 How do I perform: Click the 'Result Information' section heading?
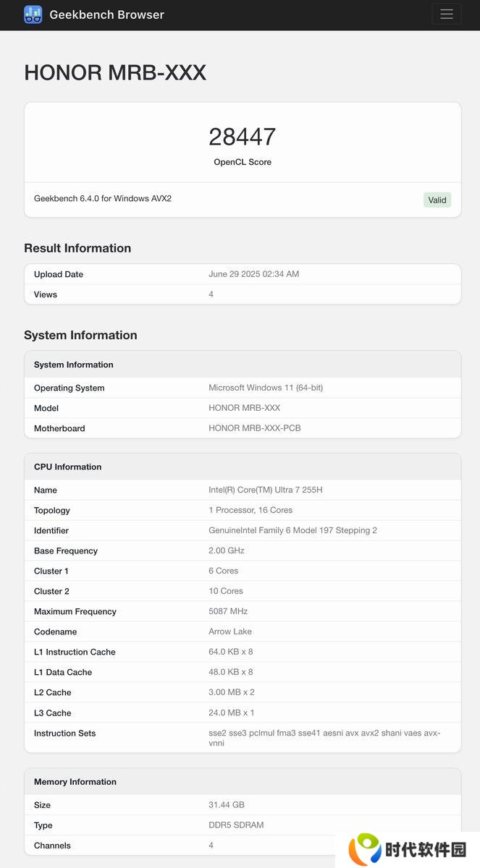pos(77,248)
